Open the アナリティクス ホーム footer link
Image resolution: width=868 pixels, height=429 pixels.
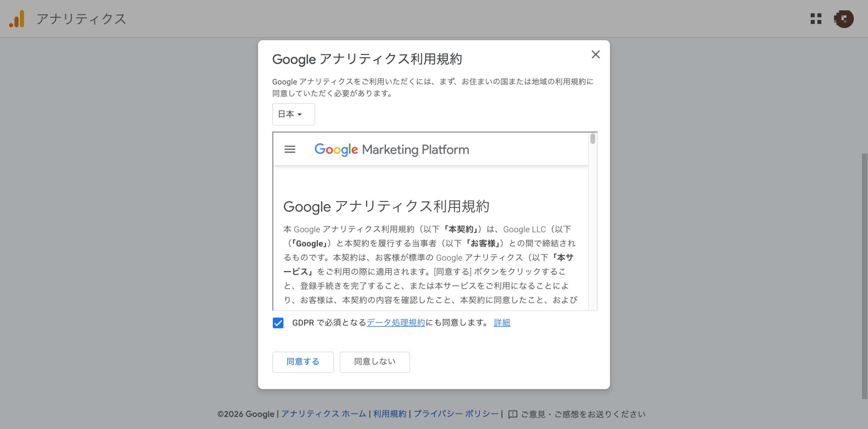click(324, 414)
